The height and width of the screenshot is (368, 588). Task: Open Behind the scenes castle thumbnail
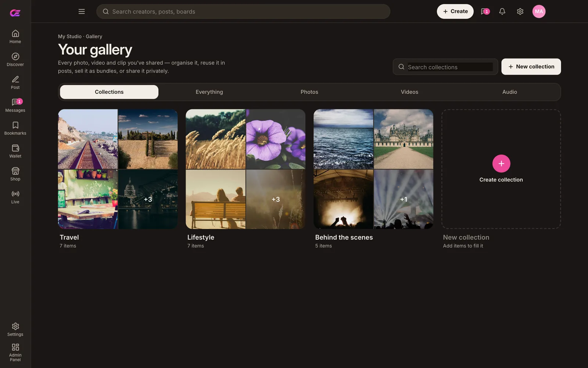(x=404, y=139)
